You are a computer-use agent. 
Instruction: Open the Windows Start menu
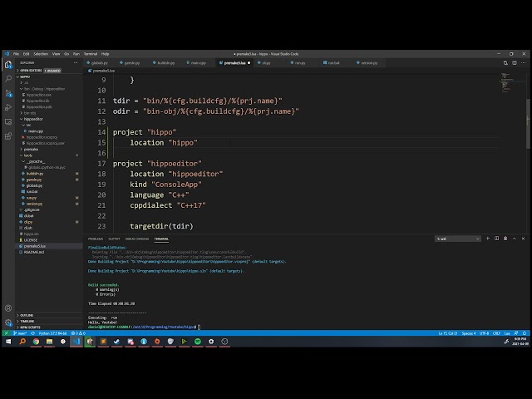tap(8, 342)
